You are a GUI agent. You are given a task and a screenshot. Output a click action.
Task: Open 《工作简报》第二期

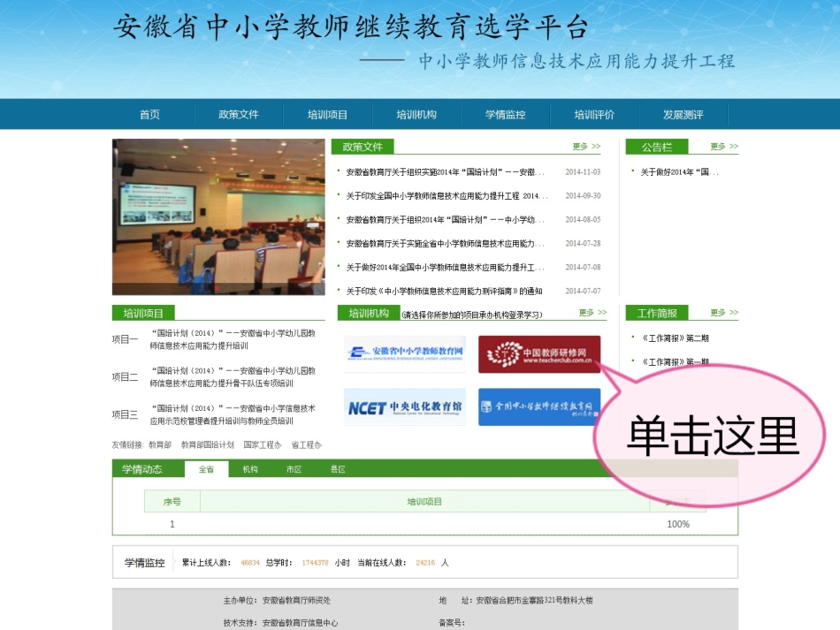[x=675, y=338]
